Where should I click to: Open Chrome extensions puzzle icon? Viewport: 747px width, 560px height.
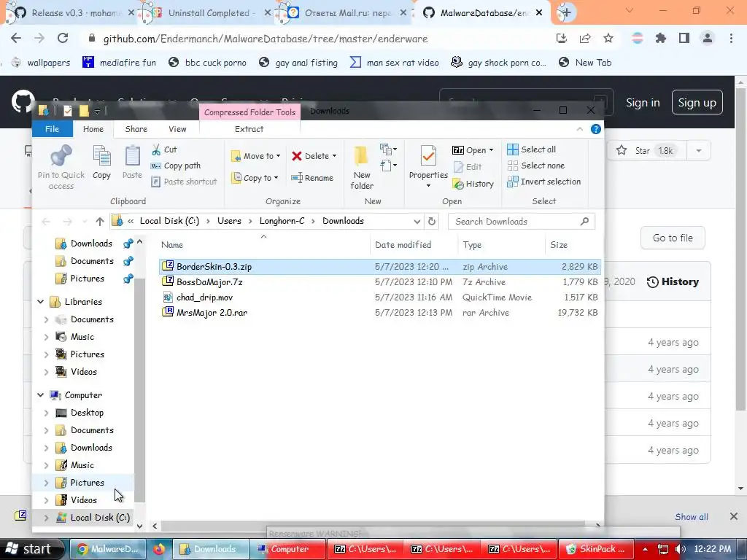661,39
